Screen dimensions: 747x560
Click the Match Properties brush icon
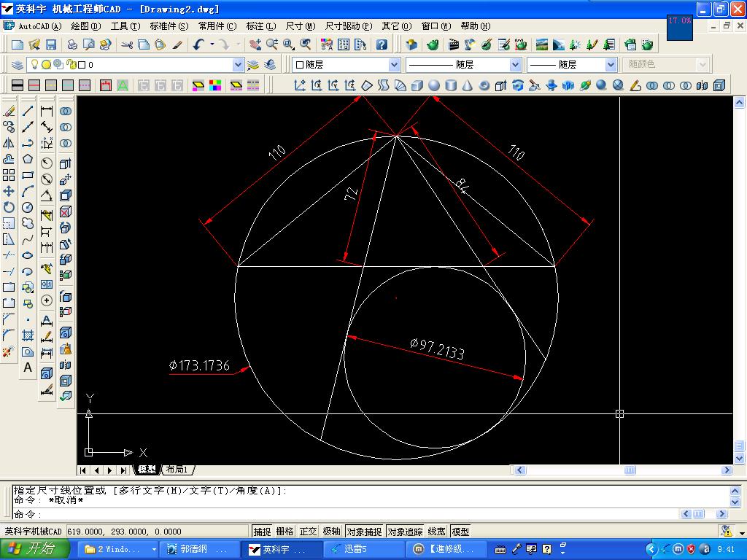point(177,44)
